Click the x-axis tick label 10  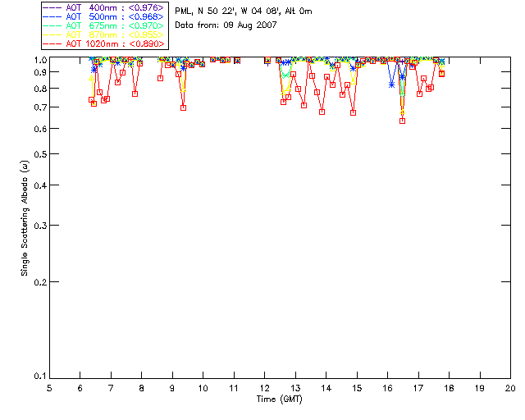[x=203, y=388]
